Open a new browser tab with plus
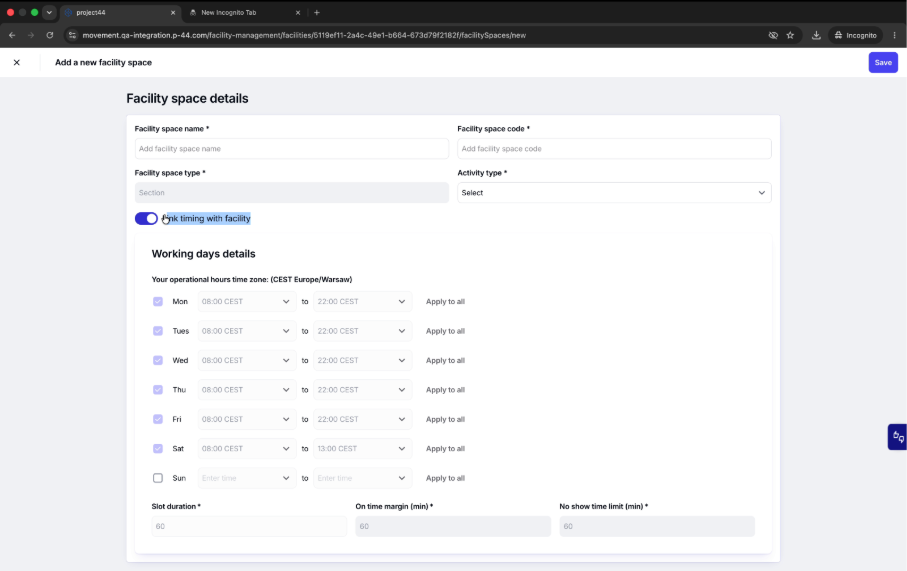The width and height of the screenshot is (907, 571). (316, 12)
